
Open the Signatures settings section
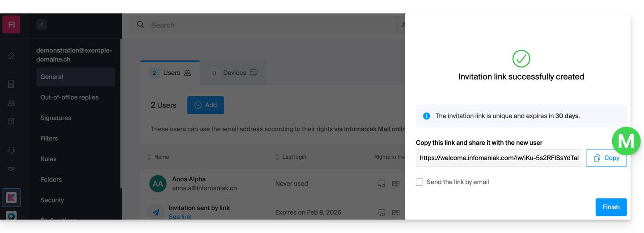click(56, 118)
